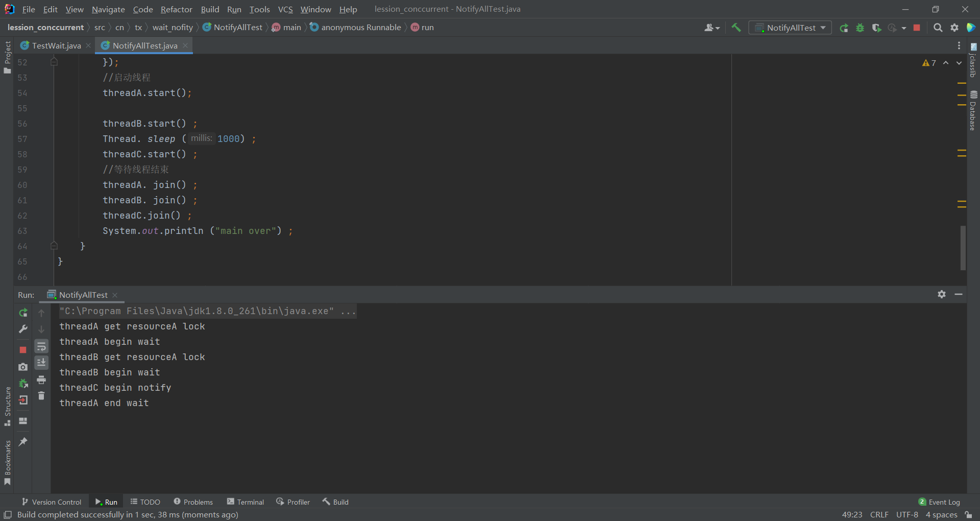The height and width of the screenshot is (521, 980).
Task: Rerun NotifyAllTest in the Run panel
Action: pos(23,313)
